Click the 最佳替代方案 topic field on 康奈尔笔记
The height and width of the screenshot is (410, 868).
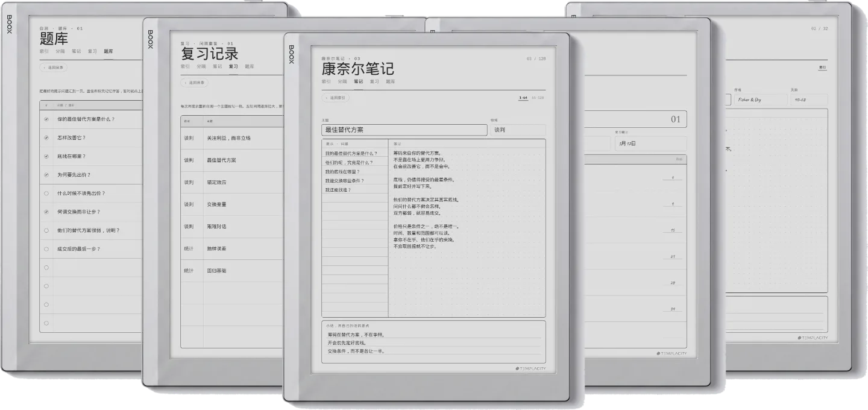click(x=404, y=130)
